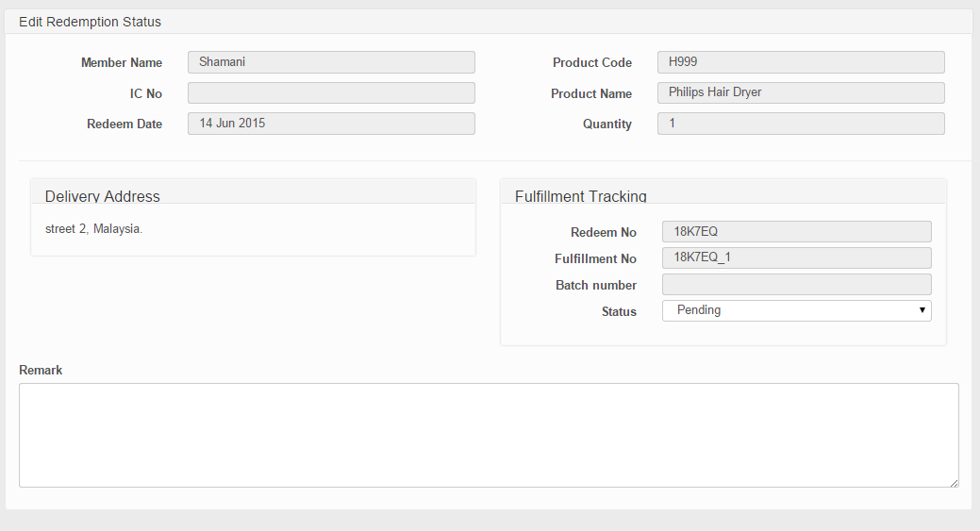The width and height of the screenshot is (980, 531).
Task: Click the Product Code field with H999
Action: point(801,62)
